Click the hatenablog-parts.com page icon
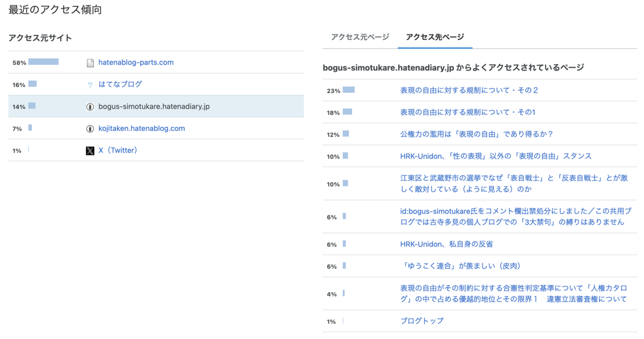Screen dimensions: 644x339 tap(90, 63)
